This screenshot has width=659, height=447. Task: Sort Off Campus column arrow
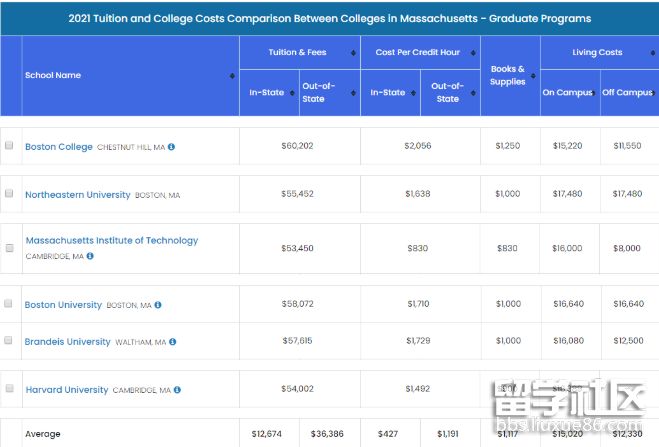pos(653,93)
